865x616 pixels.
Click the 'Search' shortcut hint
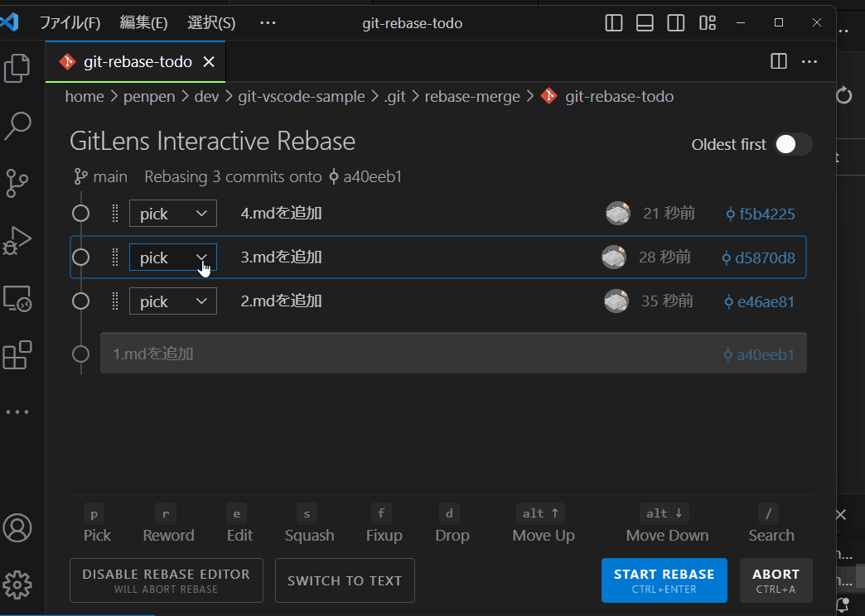tap(771, 523)
